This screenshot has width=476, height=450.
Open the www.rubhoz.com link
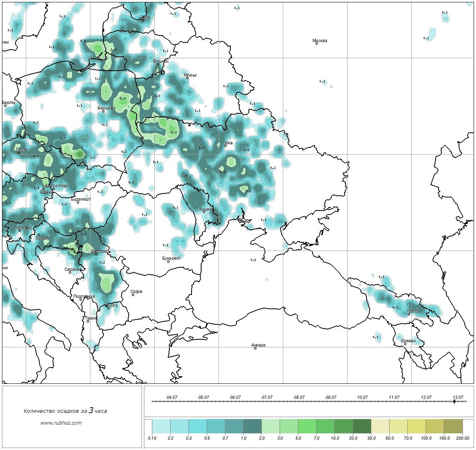pos(61,423)
